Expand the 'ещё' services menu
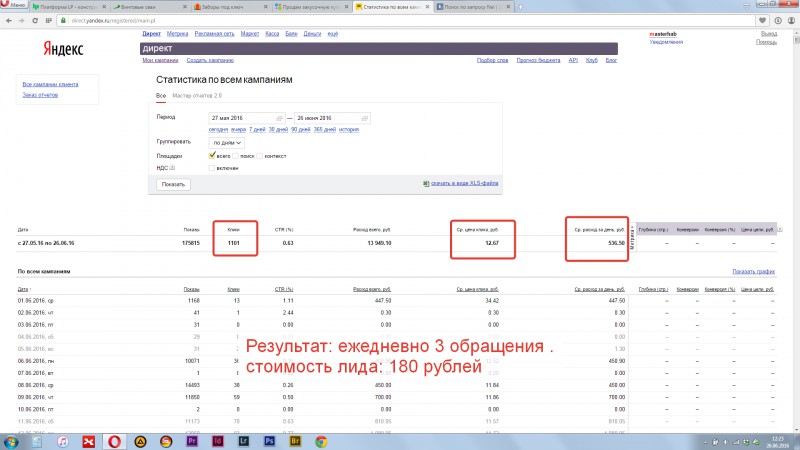The image size is (800, 450). point(333,34)
